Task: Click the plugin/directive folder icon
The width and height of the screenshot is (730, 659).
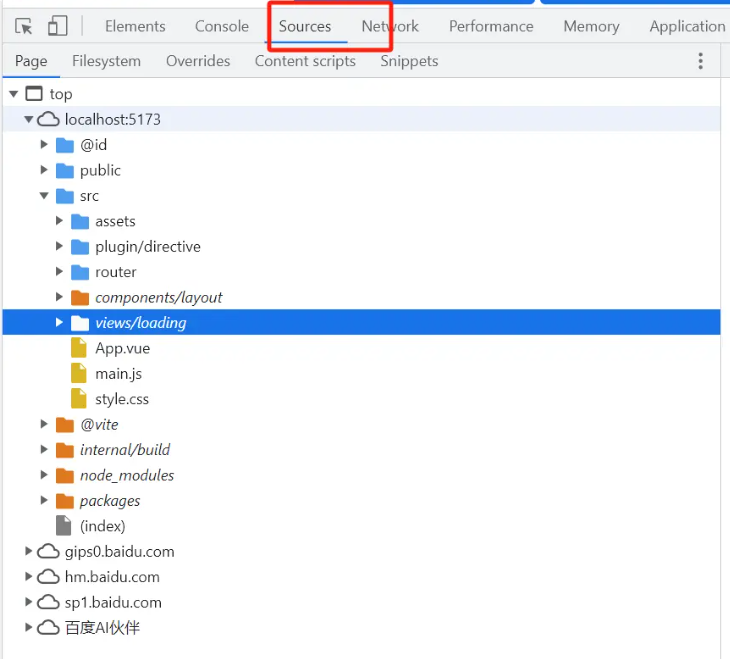Action: click(80, 246)
